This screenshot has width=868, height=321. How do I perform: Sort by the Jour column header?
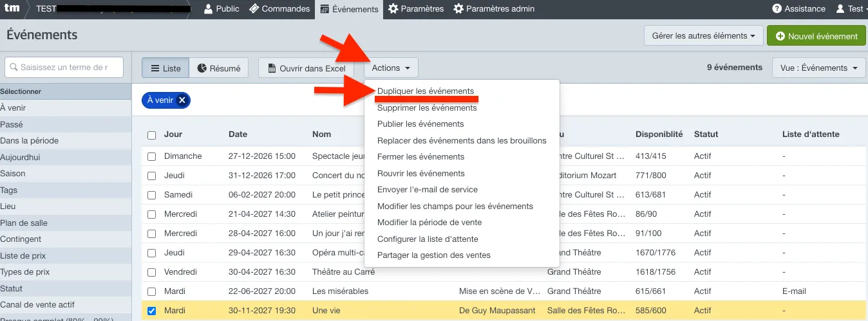coord(173,134)
